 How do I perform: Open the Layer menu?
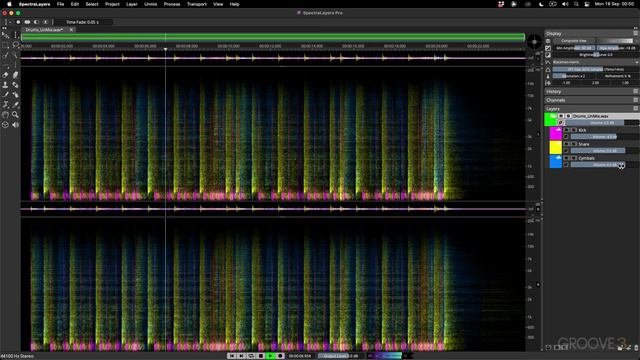(131, 4)
